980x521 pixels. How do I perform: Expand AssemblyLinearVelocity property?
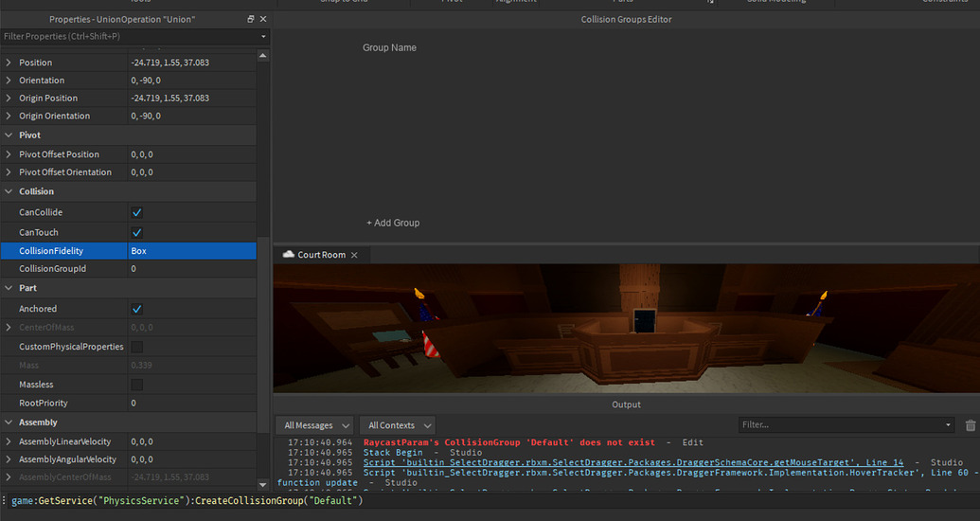click(9, 441)
